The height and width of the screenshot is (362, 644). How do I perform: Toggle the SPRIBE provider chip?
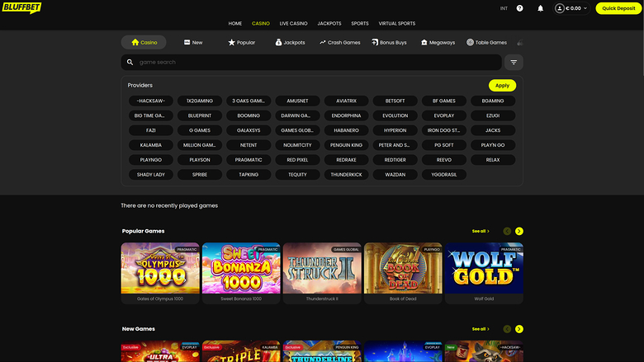[x=200, y=175]
